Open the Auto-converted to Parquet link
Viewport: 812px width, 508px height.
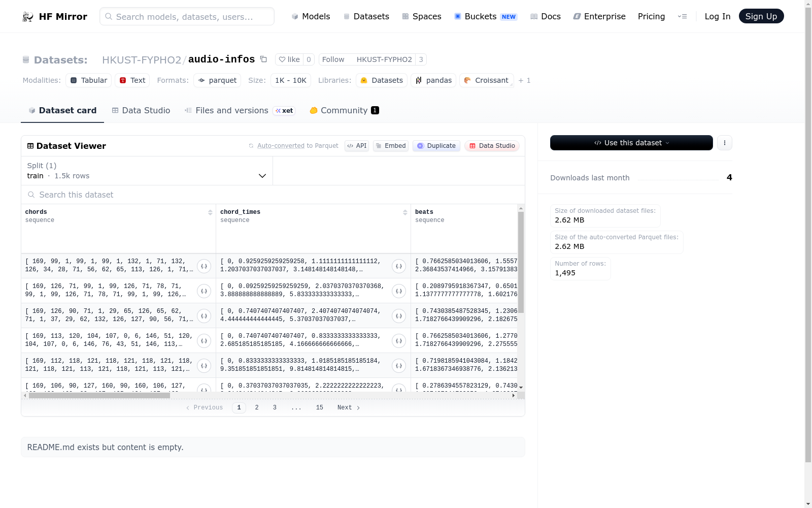click(x=297, y=146)
